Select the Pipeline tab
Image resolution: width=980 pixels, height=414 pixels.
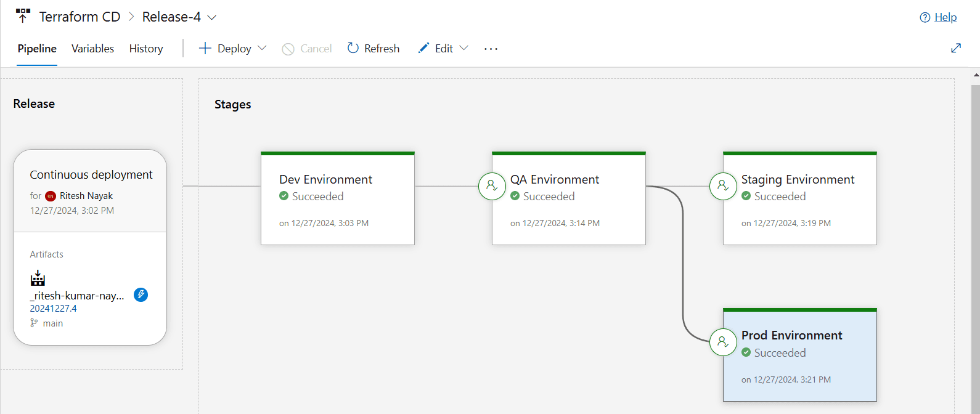click(37, 49)
